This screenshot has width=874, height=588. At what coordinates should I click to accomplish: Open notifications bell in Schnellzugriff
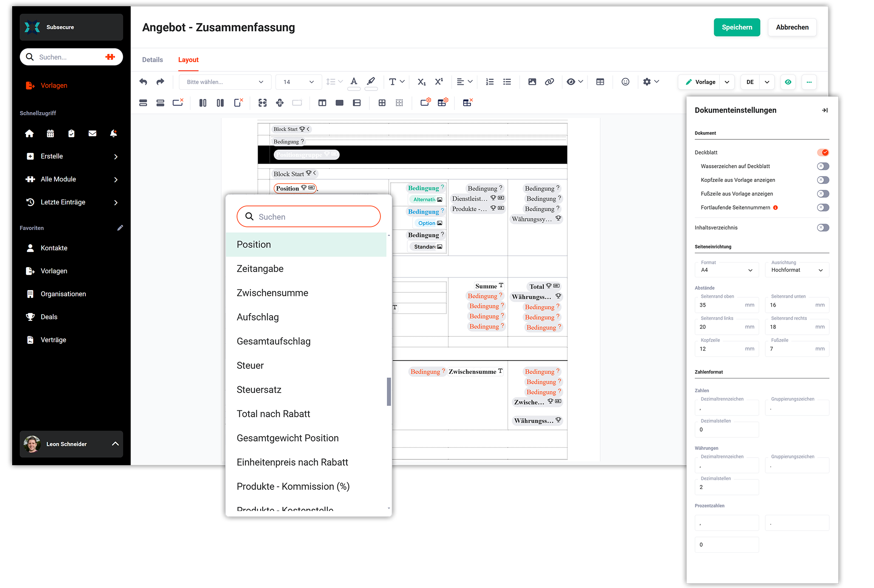[114, 133]
